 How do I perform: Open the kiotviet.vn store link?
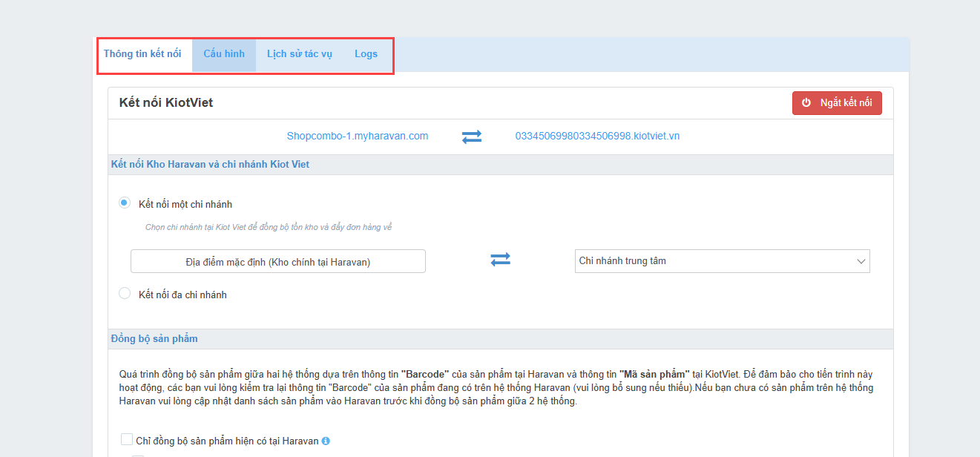pos(597,137)
